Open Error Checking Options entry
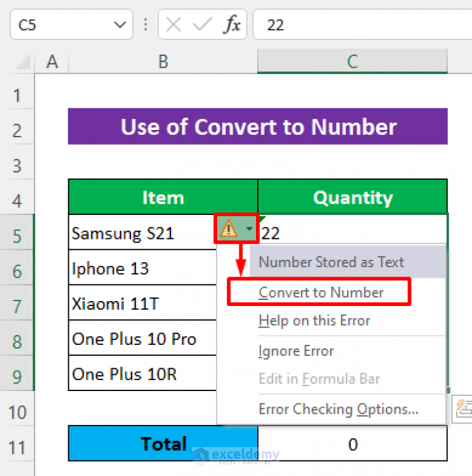This screenshot has width=472, height=476. [338, 409]
